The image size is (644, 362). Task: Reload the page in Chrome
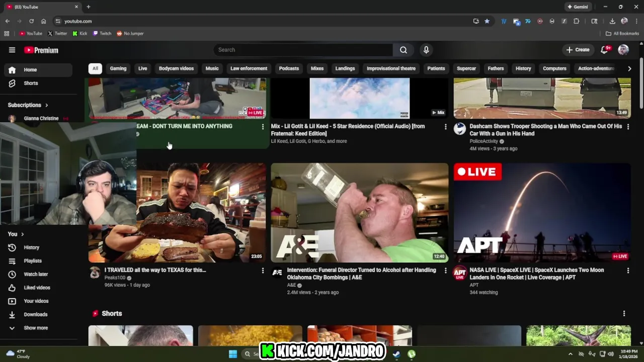(x=31, y=21)
